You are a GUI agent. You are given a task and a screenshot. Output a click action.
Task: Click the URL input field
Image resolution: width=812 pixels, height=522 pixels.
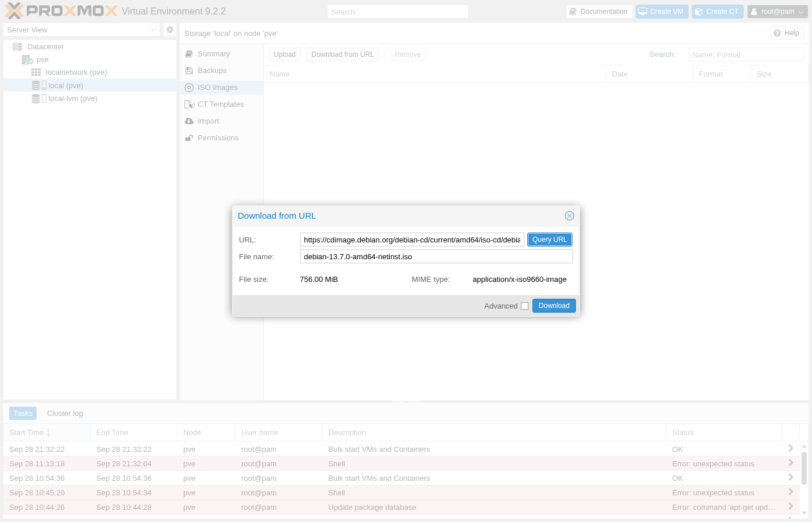pyautogui.click(x=412, y=240)
